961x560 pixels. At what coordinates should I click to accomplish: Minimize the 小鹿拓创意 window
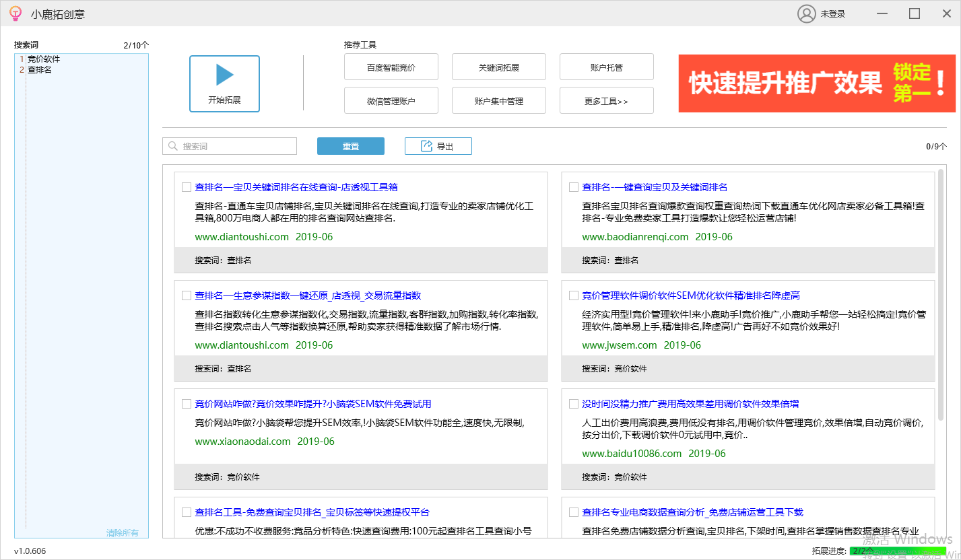pyautogui.click(x=884, y=13)
